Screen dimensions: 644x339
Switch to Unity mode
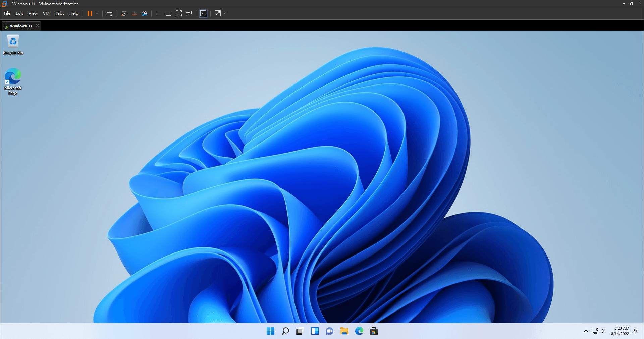point(189,13)
